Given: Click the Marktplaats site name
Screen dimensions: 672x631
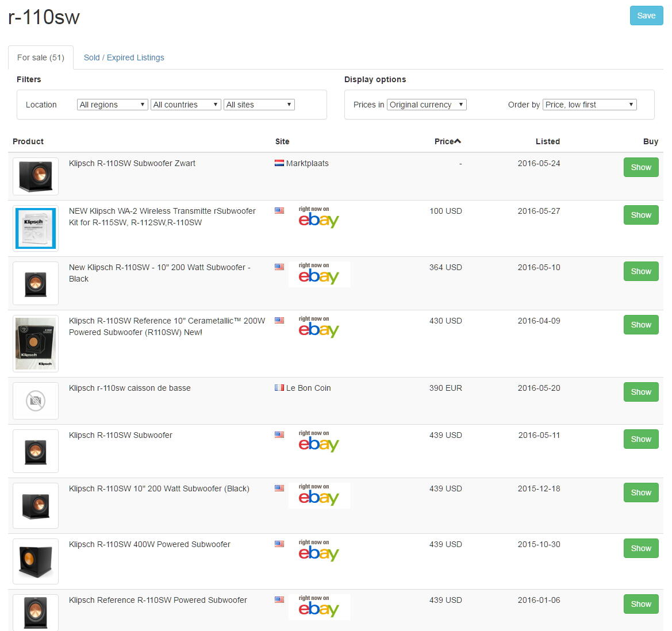Looking at the screenshot, I should 308,163.
